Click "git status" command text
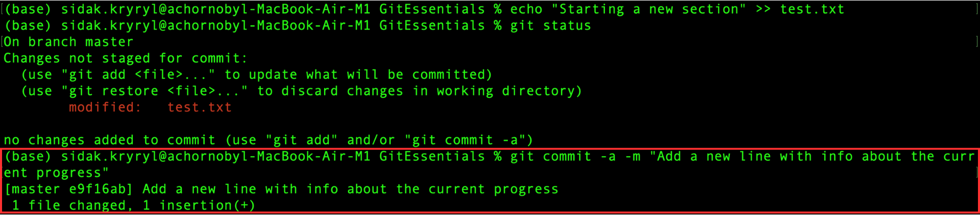The height and width of the screenshot is (215, 980). [551, 26]
